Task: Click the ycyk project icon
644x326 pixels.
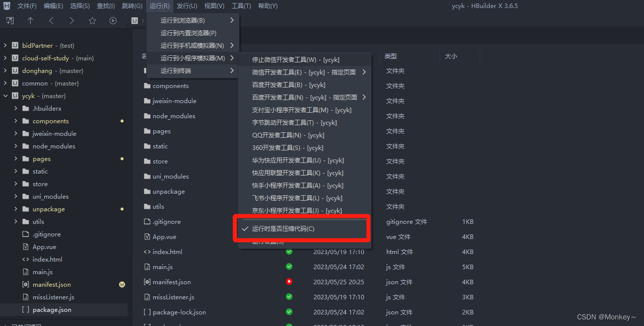Action: tap(15, 96)
